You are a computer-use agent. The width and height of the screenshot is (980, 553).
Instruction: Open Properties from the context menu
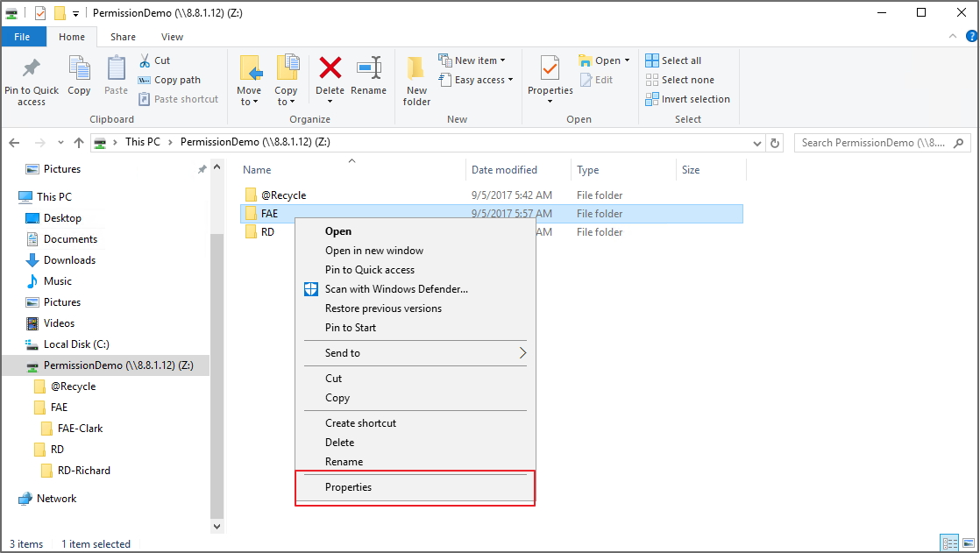click(348, 487)
